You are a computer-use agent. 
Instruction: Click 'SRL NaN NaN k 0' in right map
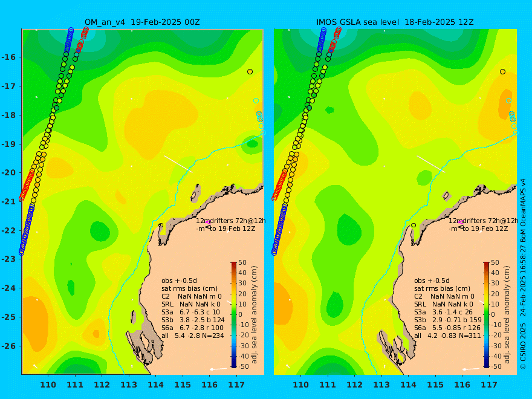coord(444,304)
